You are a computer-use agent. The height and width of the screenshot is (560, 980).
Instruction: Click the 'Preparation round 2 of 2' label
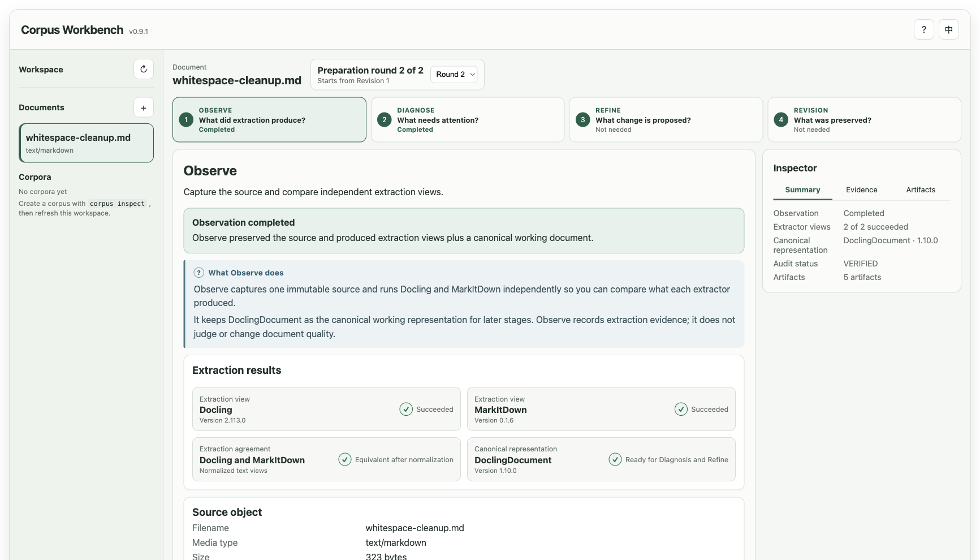[370, 70]
